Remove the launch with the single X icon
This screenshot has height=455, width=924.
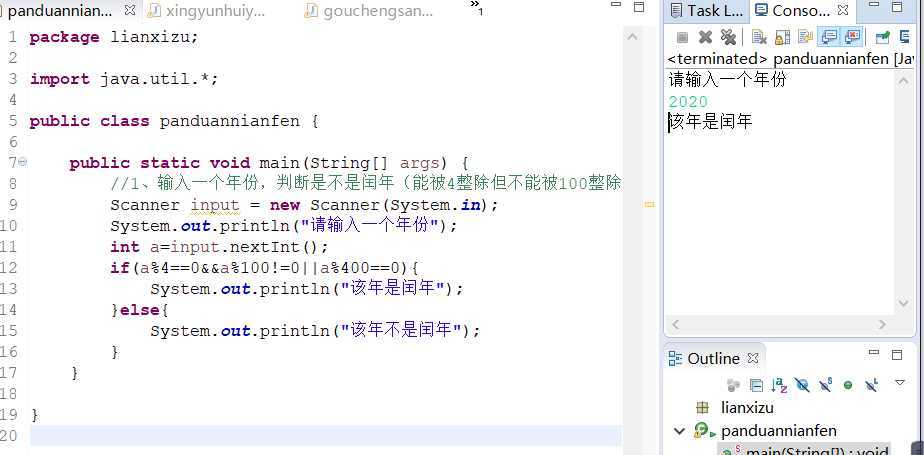pos(705,37)
